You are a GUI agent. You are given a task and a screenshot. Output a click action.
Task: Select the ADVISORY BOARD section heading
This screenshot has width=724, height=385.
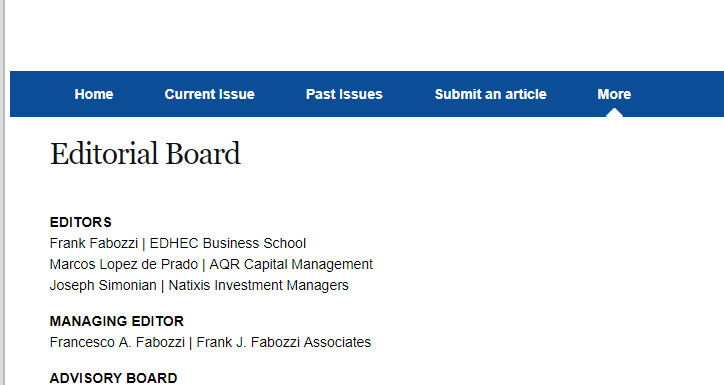tap(114, 378)
